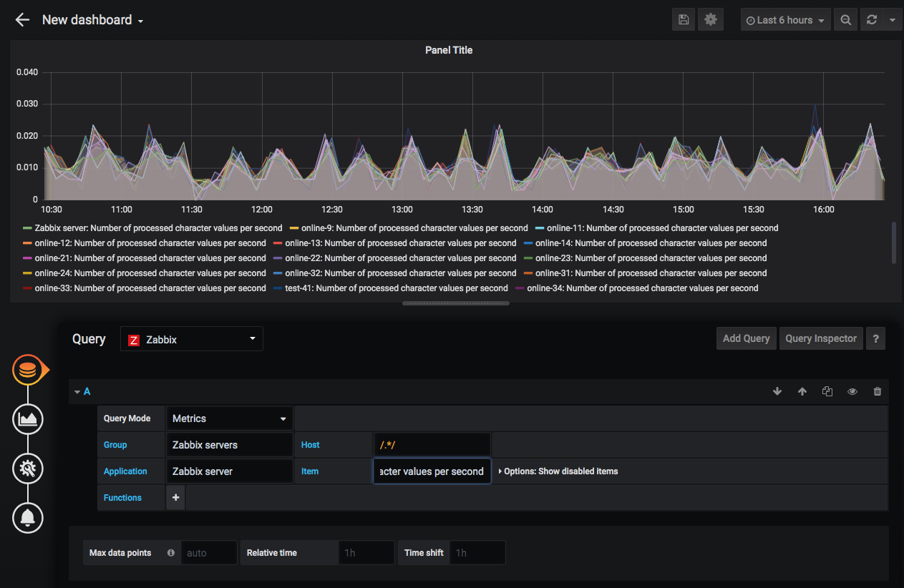Open the Query Mode Metrics dropdown
The image size is (904, 588).
pyautogui.click(x=230, y=418)
